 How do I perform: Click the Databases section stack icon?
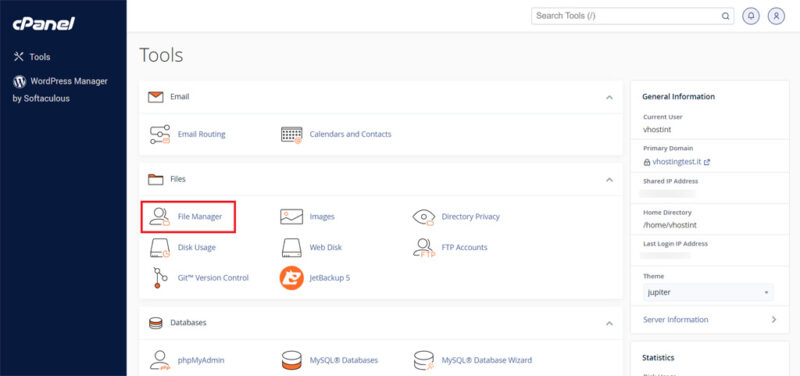pyautogui.click(x=156, y=323)
